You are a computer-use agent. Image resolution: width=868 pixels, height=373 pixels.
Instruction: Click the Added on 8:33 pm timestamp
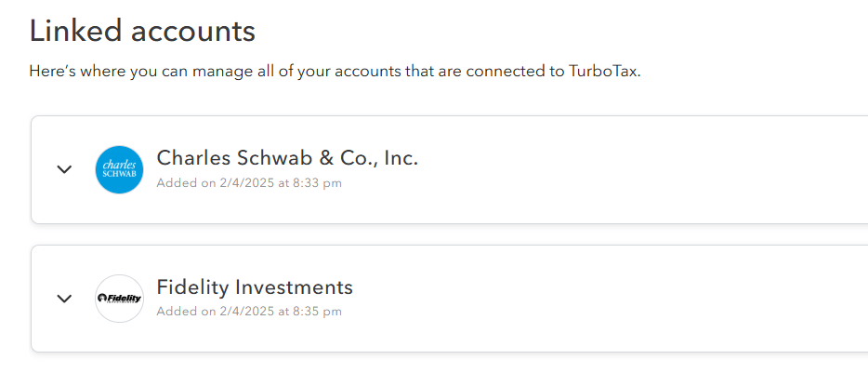tap(249, 183)
